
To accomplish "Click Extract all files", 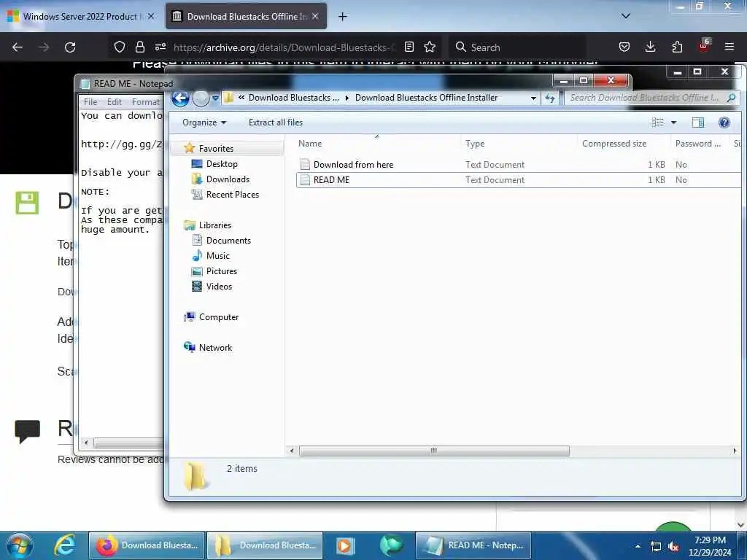I will (x=275, y=122).
